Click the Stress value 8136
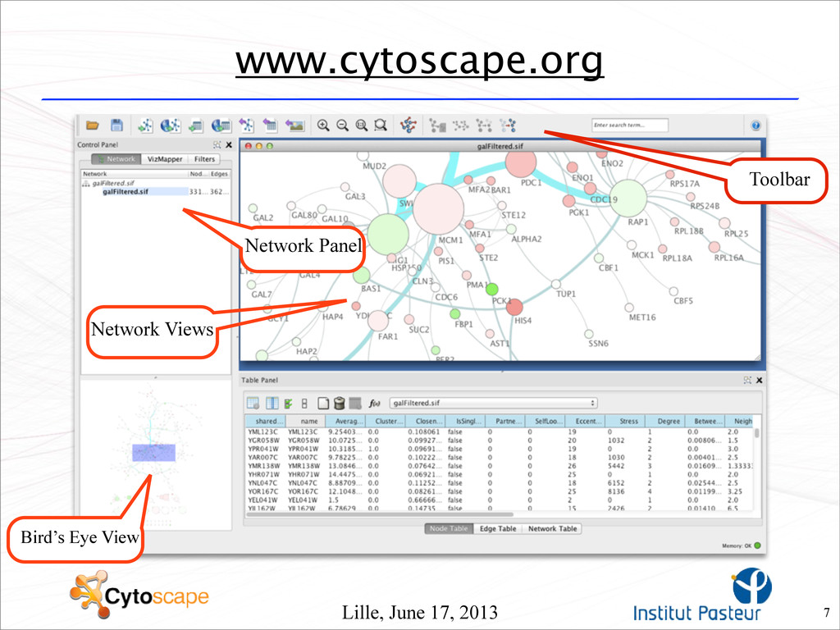 [x=616, y=491]
